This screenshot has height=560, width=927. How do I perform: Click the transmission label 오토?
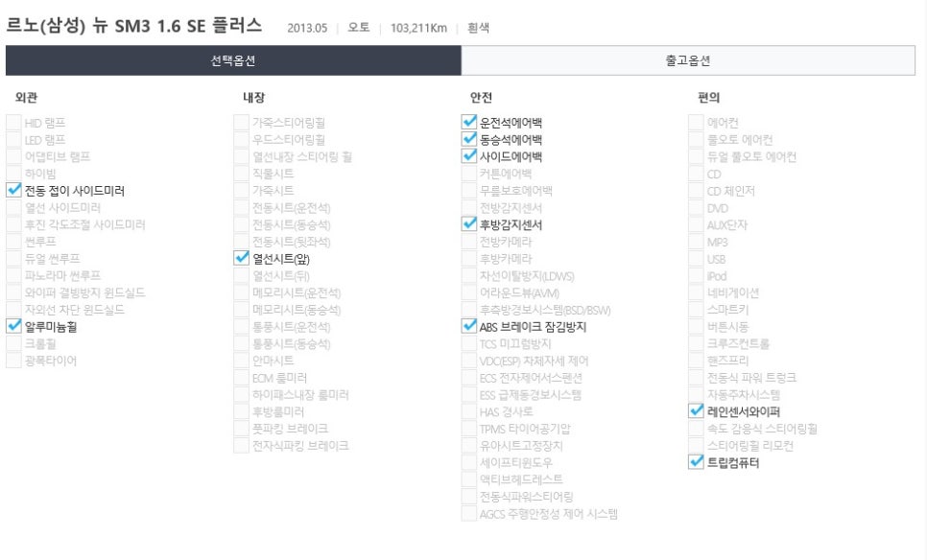coord(358,28)
